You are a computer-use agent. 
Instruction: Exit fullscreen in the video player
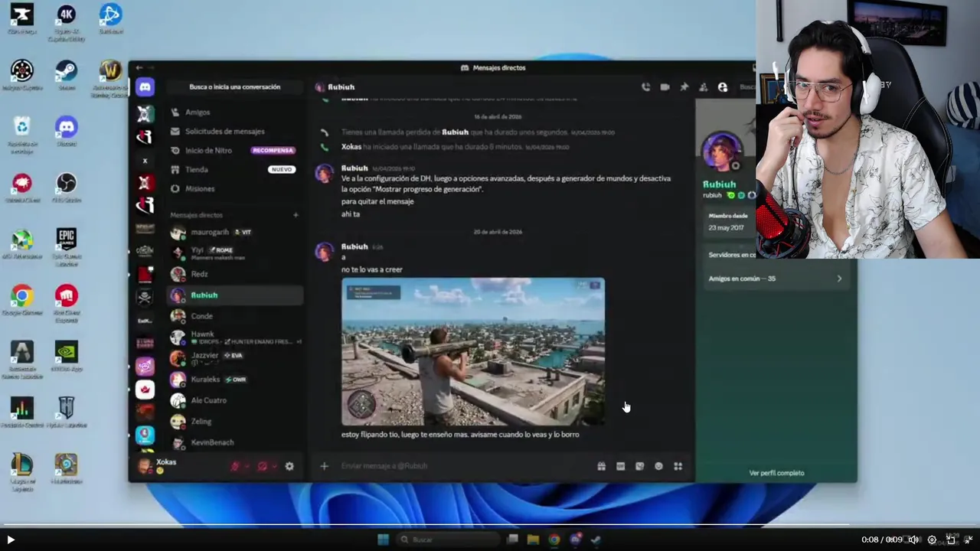coord(969,540)
